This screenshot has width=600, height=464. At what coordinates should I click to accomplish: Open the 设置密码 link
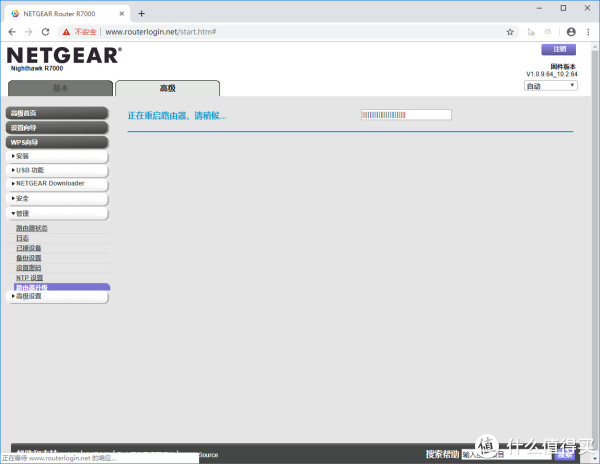(29, 268)
